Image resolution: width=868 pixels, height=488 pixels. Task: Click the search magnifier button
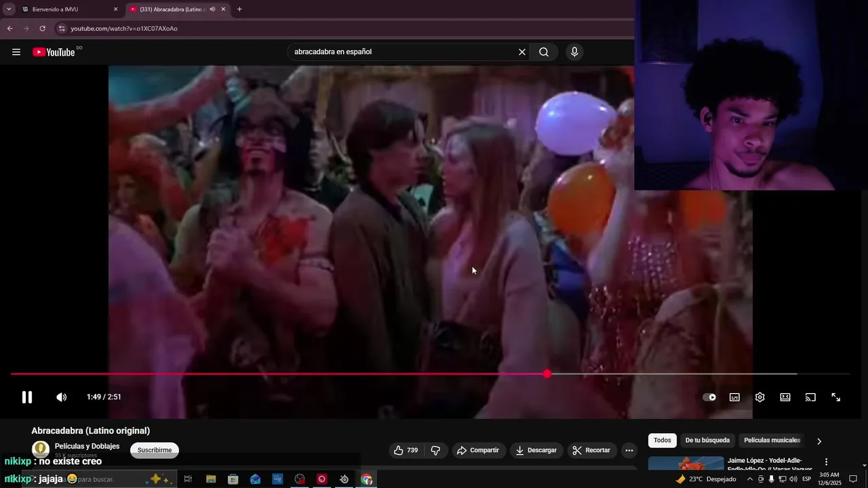(544, 52)
